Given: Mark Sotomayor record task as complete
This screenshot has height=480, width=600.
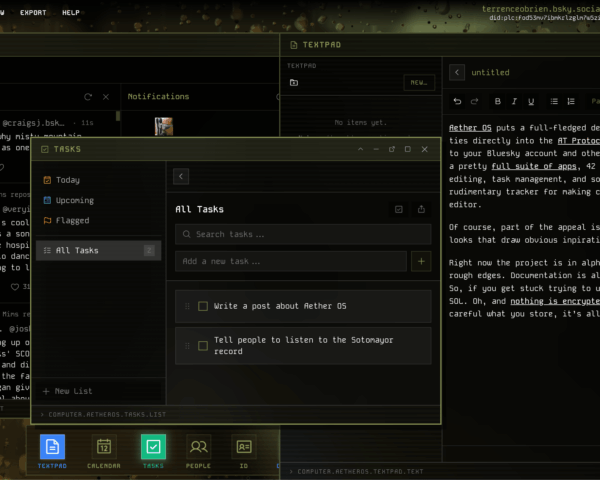Looking at the screenshot, I should (x=203, y=345).
